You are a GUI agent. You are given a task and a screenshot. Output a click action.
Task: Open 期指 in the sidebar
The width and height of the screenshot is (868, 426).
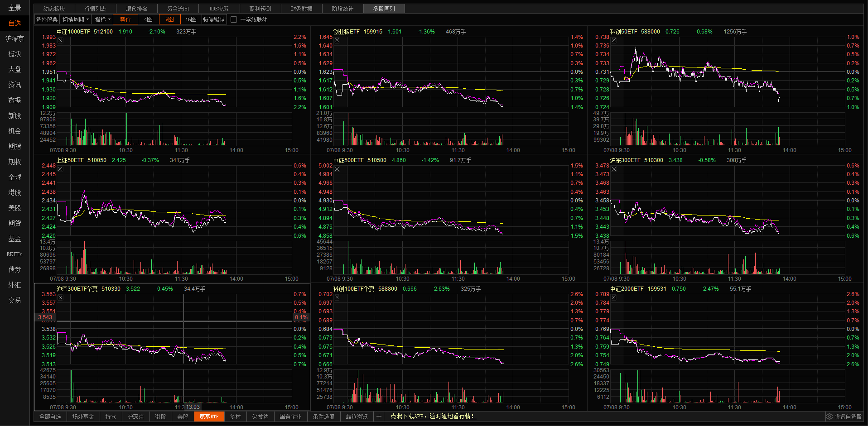coord(14,146)
